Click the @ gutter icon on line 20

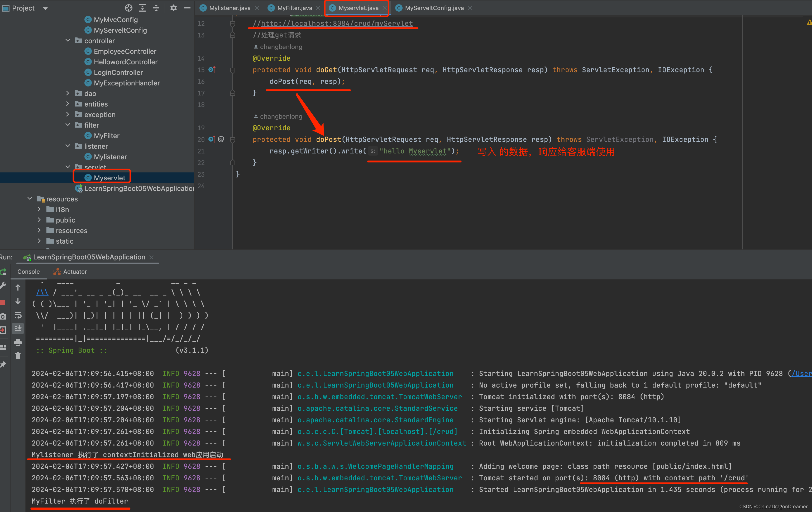click(221, 139)
